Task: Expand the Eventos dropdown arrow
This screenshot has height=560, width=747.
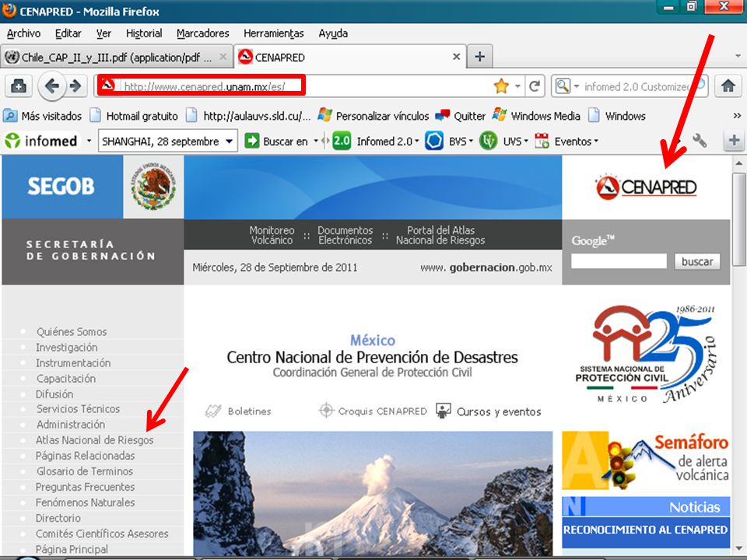Action: click(595, 141)
